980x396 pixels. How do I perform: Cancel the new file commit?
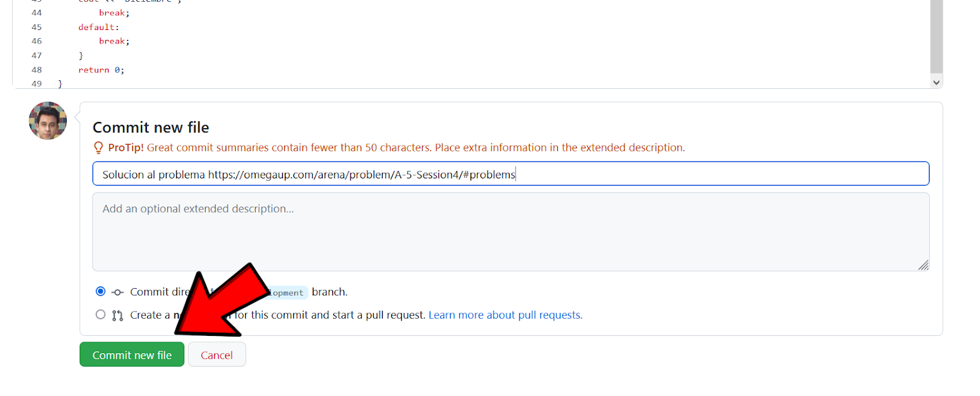point(217,355)
